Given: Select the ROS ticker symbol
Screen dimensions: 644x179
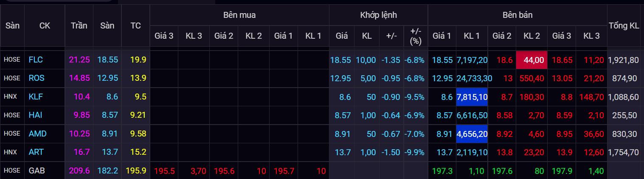Looking at the screenshot, I should pos(37,78).
